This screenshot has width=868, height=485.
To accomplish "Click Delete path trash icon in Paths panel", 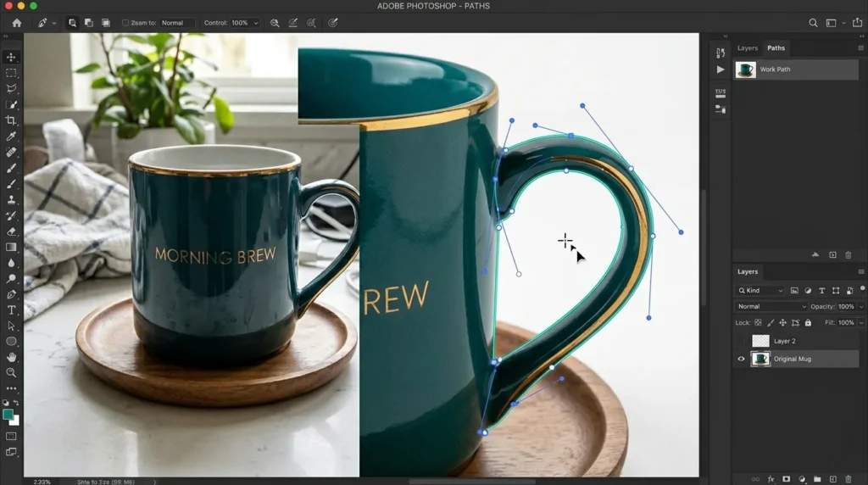I will pyautogui.click(x=848, y=254).
